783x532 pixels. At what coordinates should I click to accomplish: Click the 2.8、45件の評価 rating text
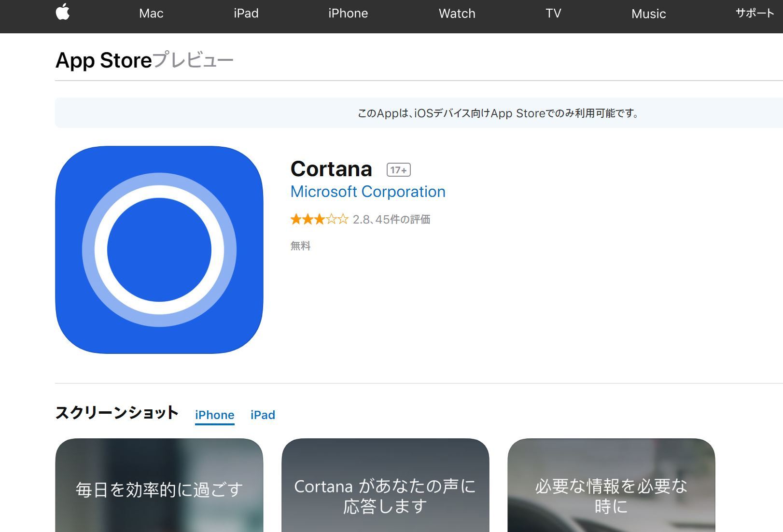(x=391, y=220)
